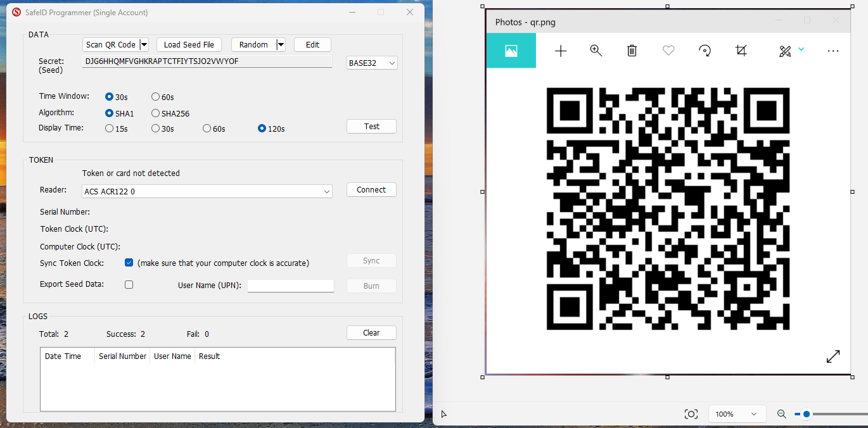Enable the Export Seed Data checkbox
The height and width of the screenshot is (428, 868).
[129, 284]
